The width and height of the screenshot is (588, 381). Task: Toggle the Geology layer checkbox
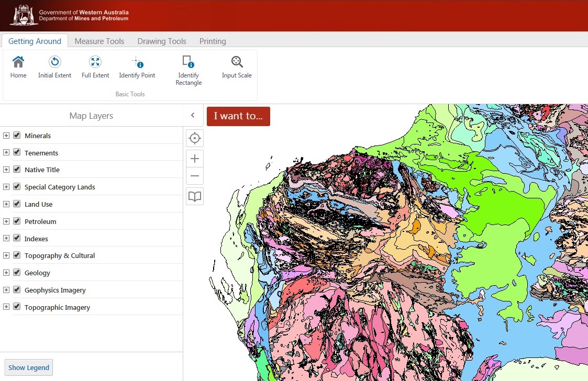click(x=17, y=273)
